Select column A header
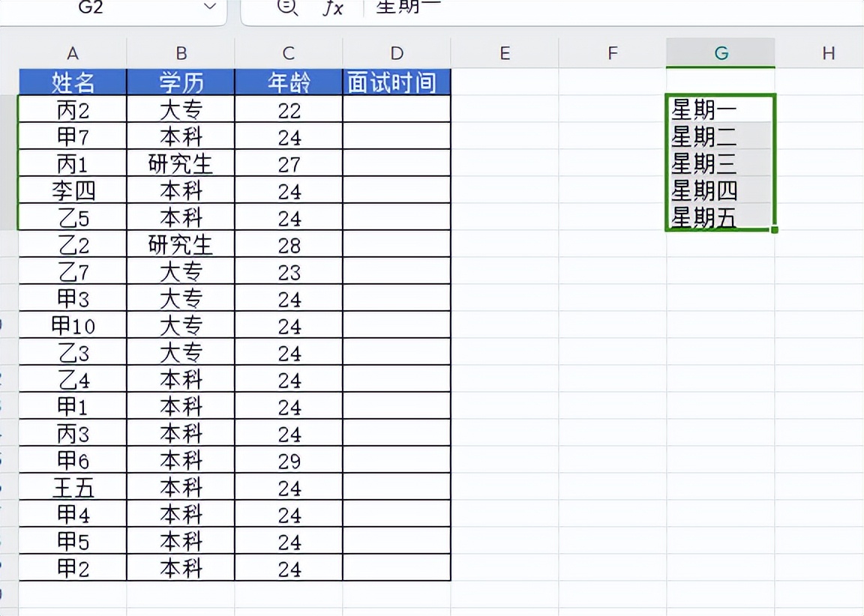 tap(73, 53)
